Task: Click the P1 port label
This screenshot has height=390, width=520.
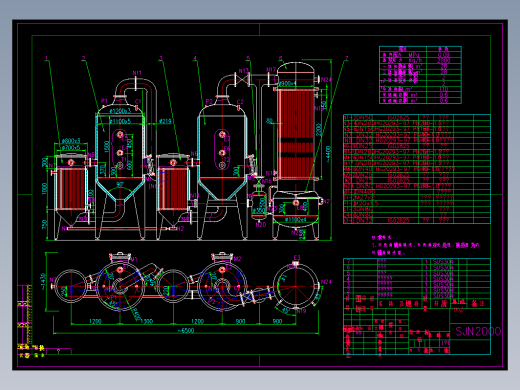Action: tap(104, 101)
